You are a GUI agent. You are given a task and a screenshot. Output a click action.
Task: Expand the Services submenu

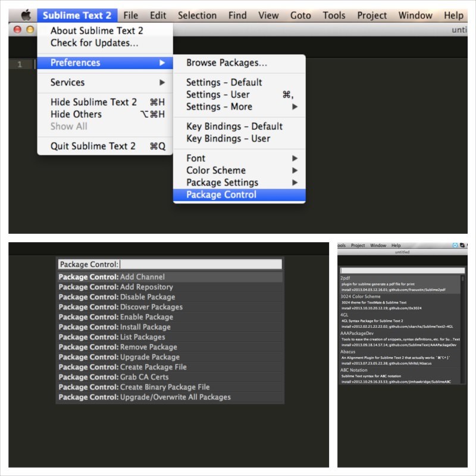105,82
